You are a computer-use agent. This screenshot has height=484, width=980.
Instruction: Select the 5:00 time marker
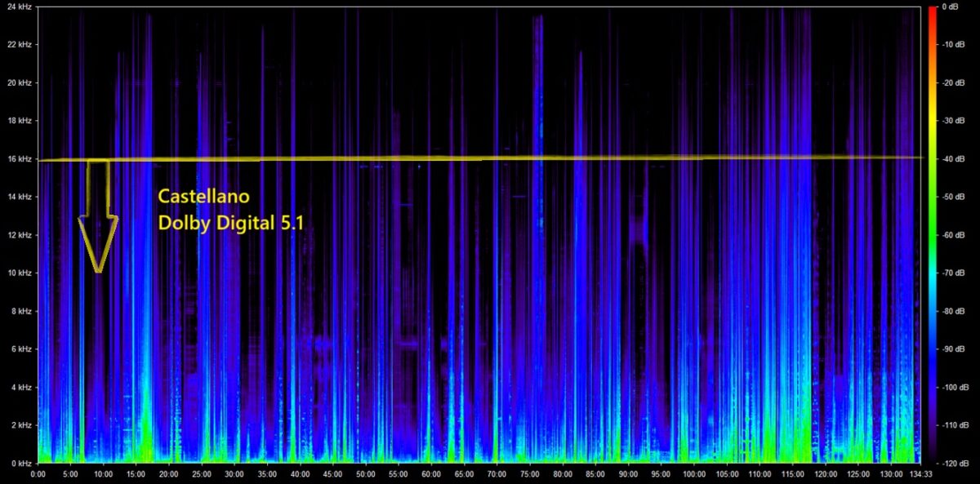coord(70,474)
